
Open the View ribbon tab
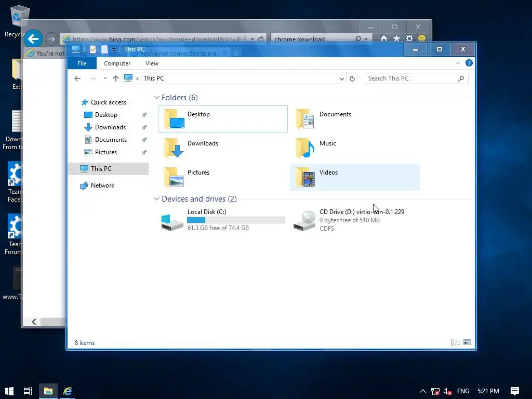click(x=152, y=63)
